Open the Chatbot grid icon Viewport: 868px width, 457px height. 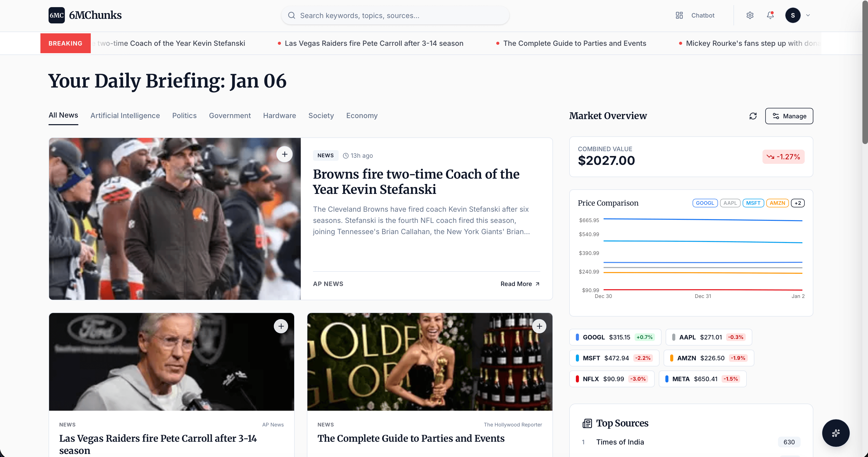679,15
